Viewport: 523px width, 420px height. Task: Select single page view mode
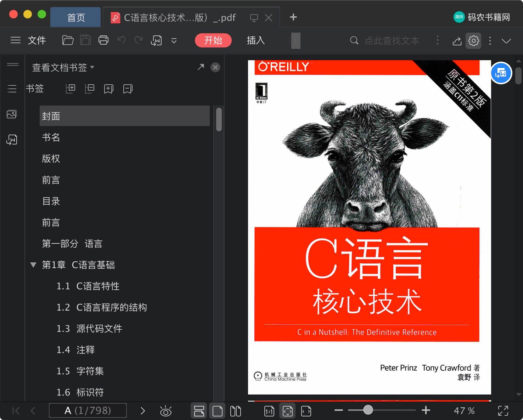pos(218,411)
